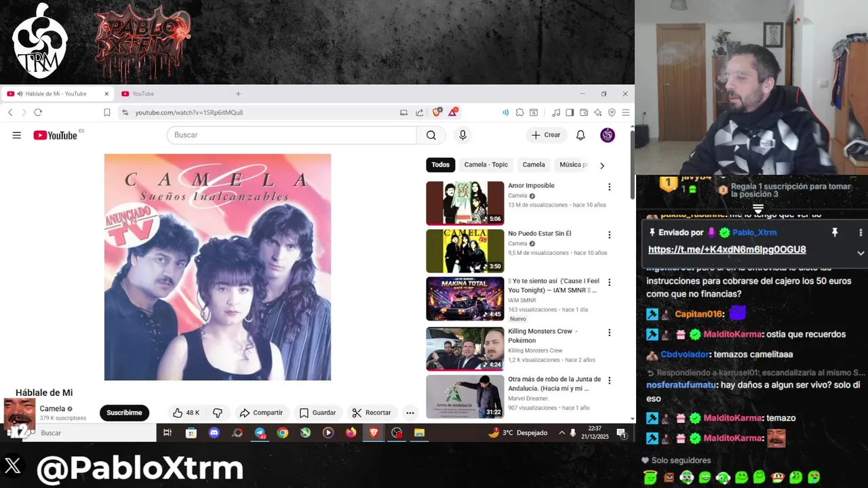868x488 pixels.
Task: Click the Guardar save button
Action: pos(317,412)
